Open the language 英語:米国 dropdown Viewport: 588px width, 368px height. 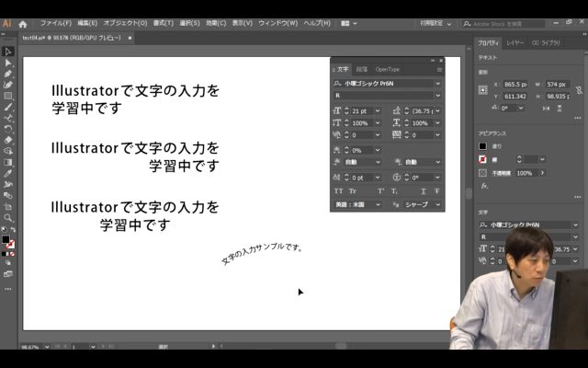click(357, 204)
